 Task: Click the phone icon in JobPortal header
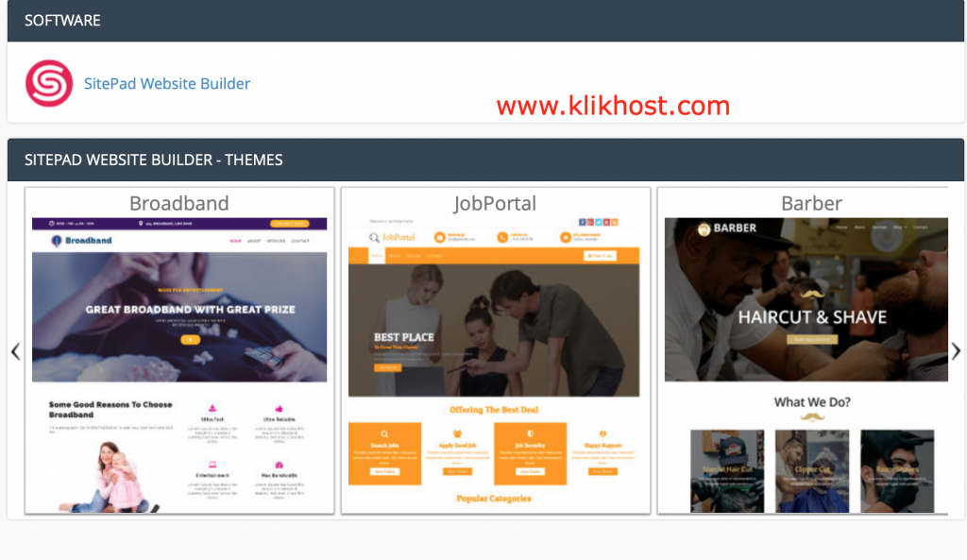[x=501, y=237]
